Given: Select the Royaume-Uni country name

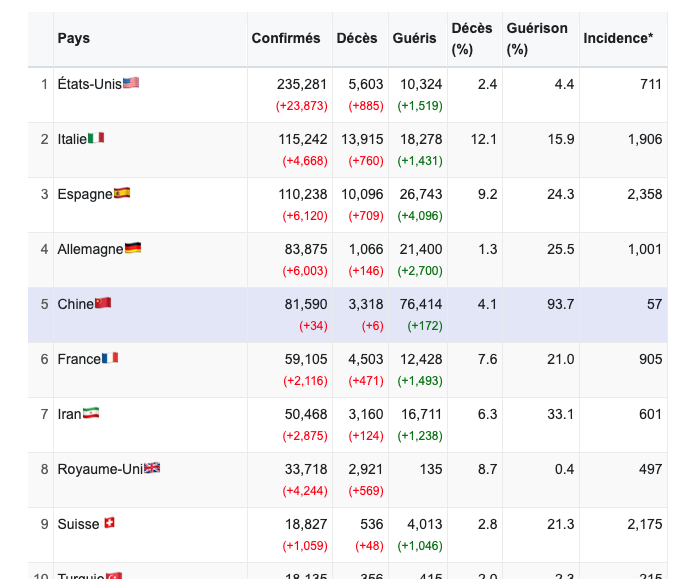Looking at the screenshot, I should (x=100, y=469).
